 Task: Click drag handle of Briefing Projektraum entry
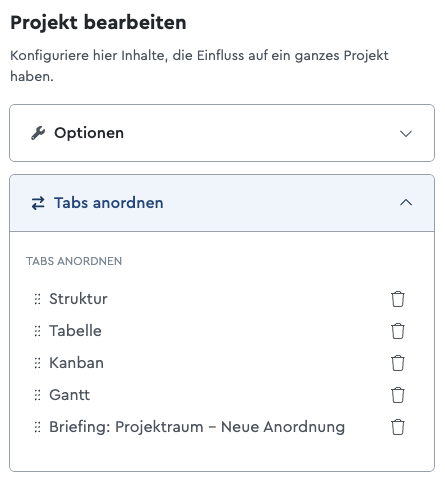click(37, 427)
